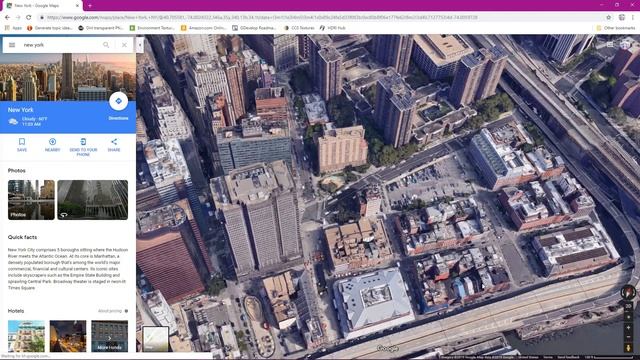Open the Chrome three-dot menu
This screenshot has height=360, width=640.
[x=633, y=18]
